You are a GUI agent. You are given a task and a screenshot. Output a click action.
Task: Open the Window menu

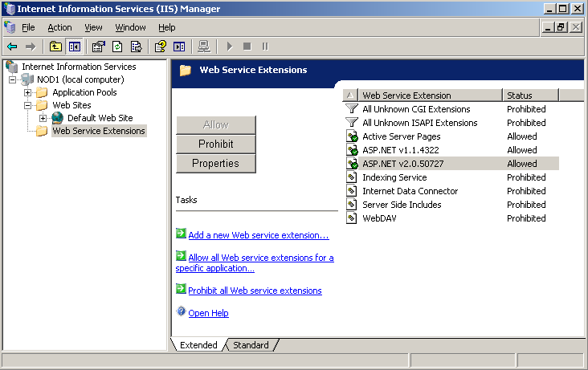pyautogui.click(x=130, y=27)
